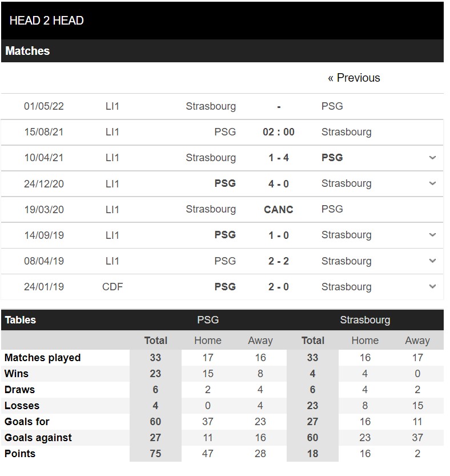The height and width of the screenshot is (476, 450).
Task: Click the PSG team column header in Tables
Action: pos(208,320)
